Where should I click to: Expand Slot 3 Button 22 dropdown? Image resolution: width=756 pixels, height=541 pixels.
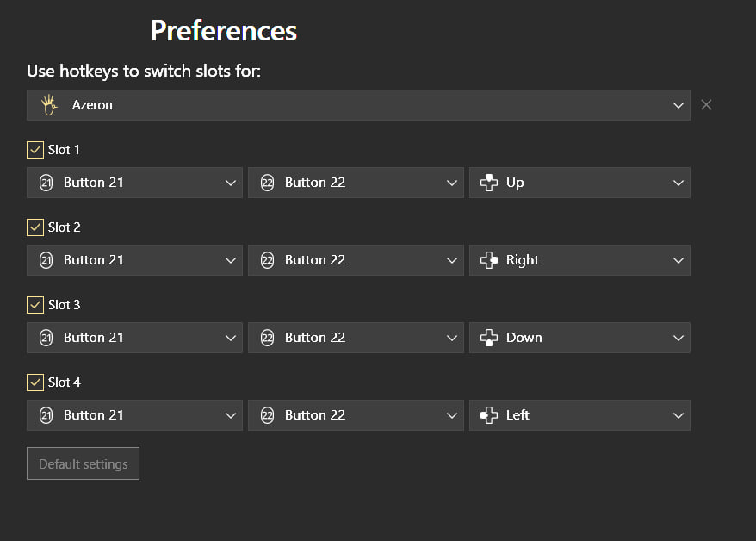coord(356,338)
